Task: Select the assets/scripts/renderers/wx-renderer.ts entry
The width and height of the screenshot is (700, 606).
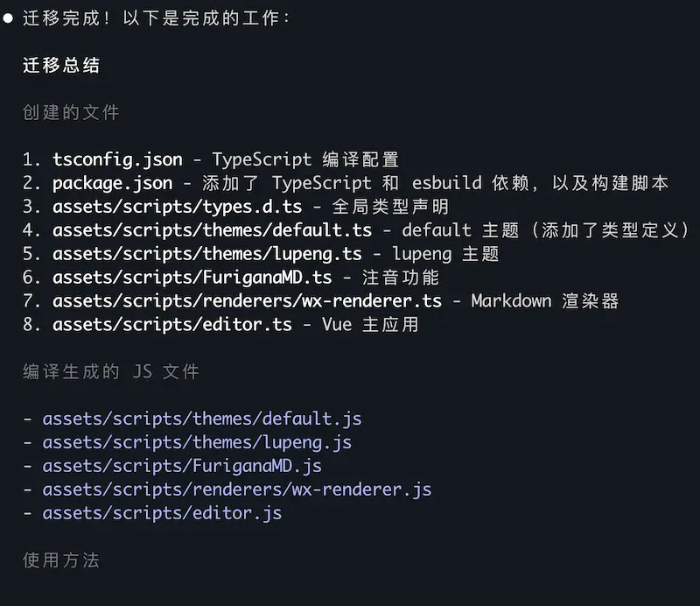Action: (x=248, y=301)
